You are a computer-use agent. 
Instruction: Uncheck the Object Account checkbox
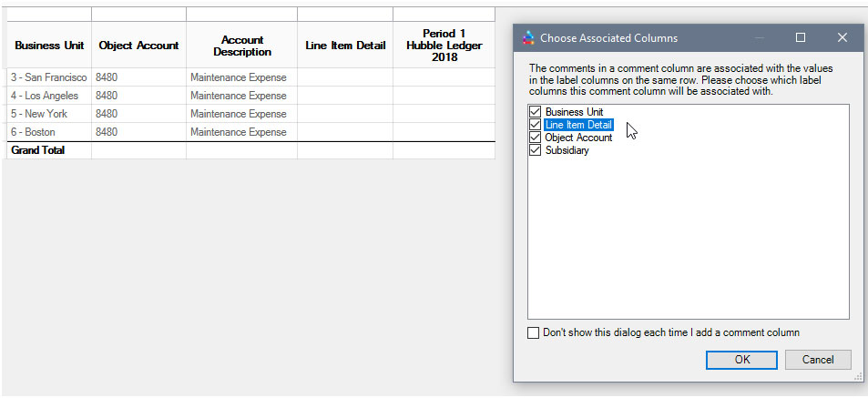coord(535,138)
